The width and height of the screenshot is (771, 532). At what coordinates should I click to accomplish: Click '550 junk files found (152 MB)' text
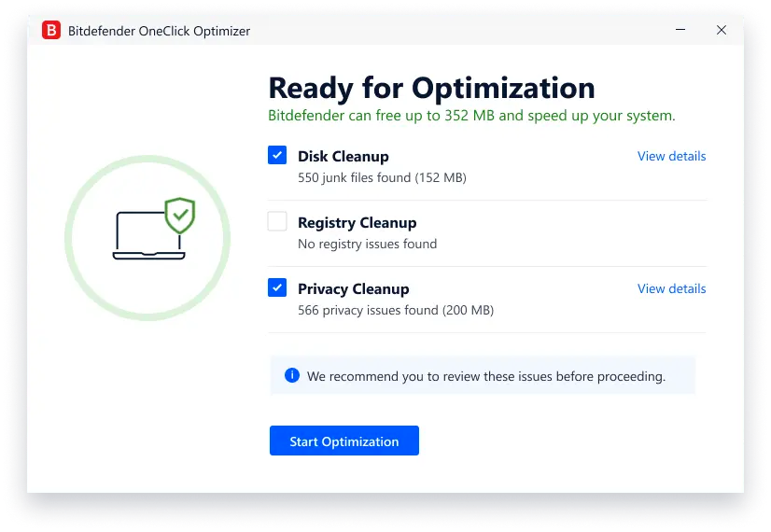382,177
